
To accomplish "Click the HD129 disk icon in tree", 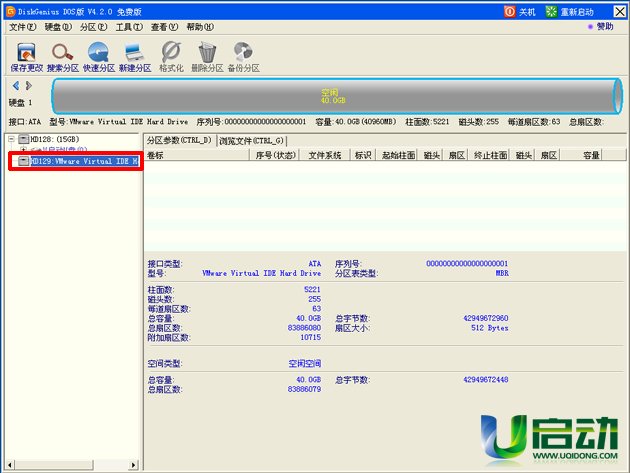I will click(24, 161).
